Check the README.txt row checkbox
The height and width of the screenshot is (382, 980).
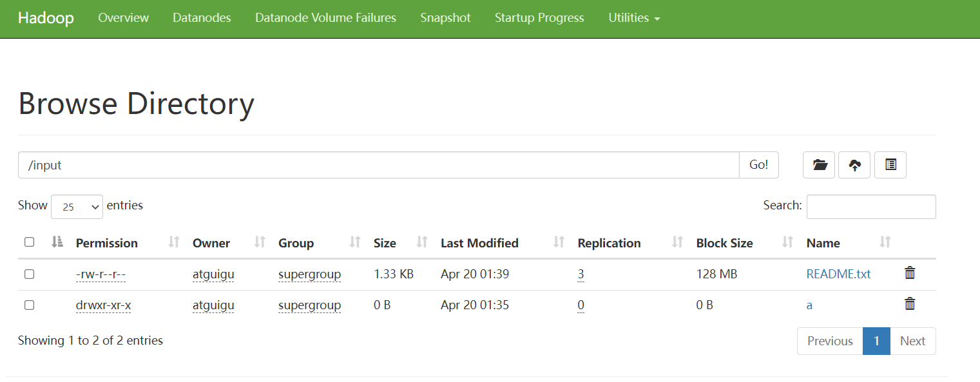pyautogui.click(x=29, y=274)
